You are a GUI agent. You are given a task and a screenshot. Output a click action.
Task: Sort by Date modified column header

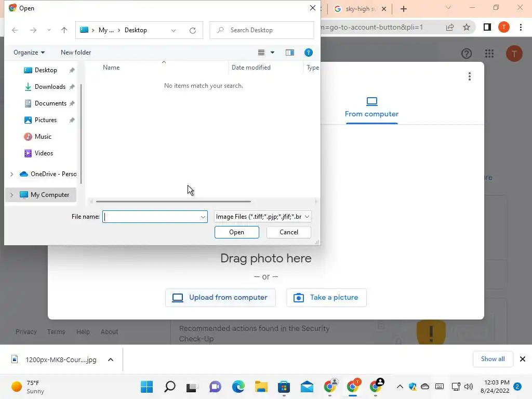[x=251, y=68]
